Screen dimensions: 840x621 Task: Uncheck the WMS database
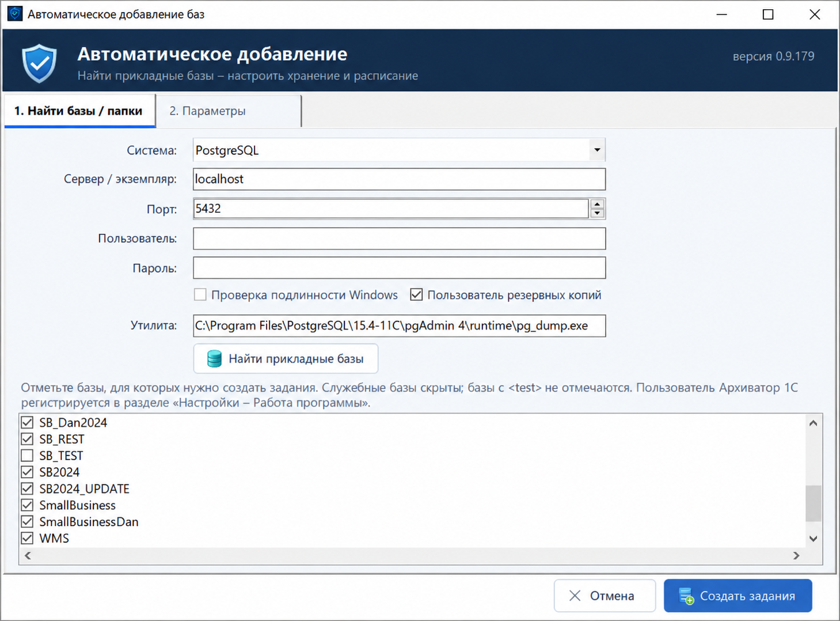[27, 539]
